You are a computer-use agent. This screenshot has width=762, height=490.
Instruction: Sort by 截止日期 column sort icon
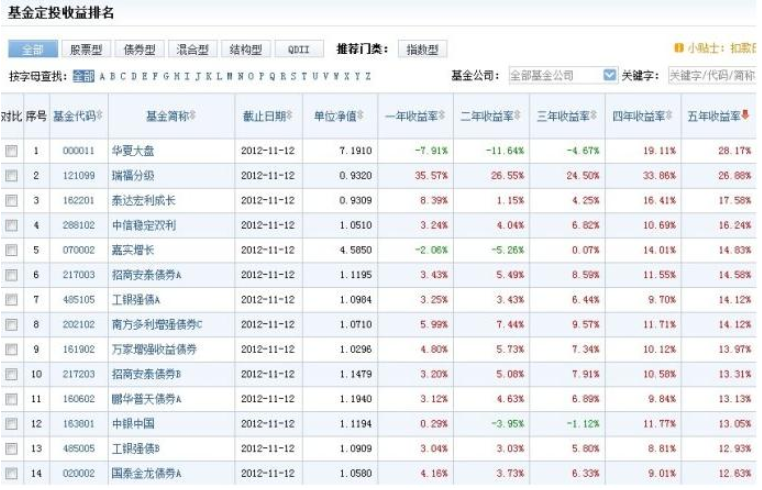[290, 116]
